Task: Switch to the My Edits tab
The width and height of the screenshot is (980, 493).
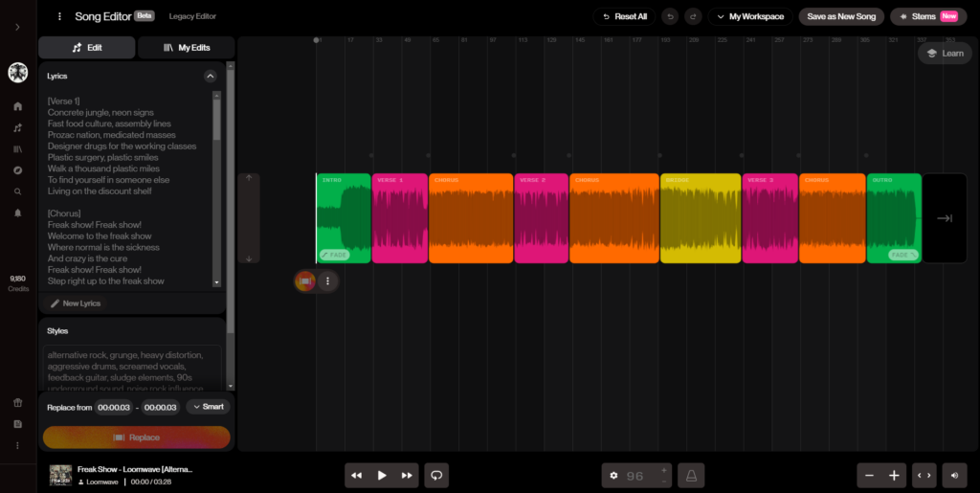Action: point(187,48)
